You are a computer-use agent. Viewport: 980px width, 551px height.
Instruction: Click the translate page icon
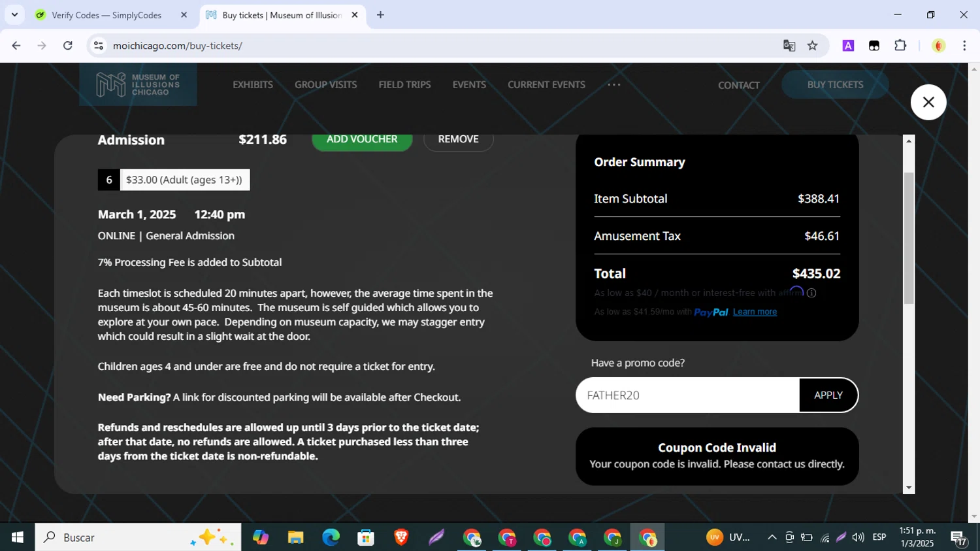[789, 46]
